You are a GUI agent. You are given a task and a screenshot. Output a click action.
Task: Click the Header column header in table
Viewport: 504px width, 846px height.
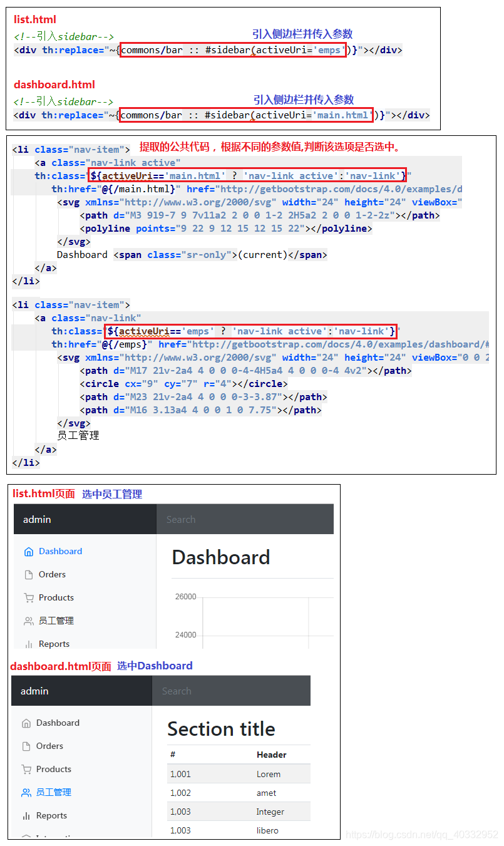(x=271, y=755)
